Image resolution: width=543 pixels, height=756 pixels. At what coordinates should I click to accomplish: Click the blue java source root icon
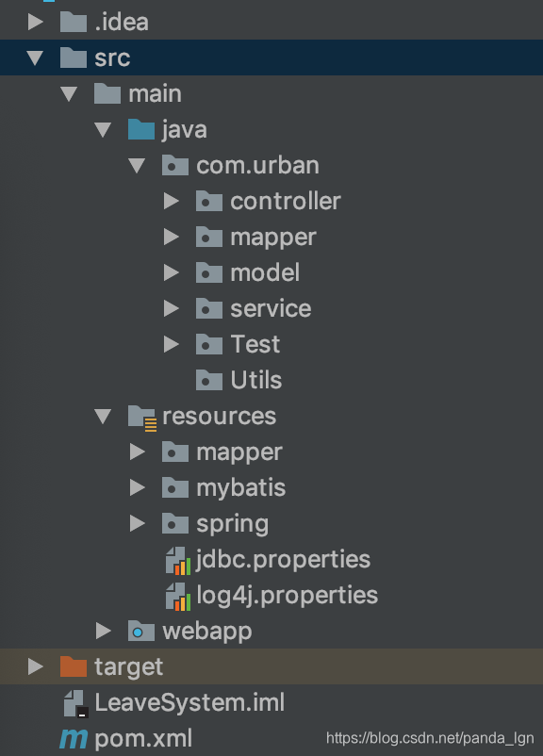point(141,130)
